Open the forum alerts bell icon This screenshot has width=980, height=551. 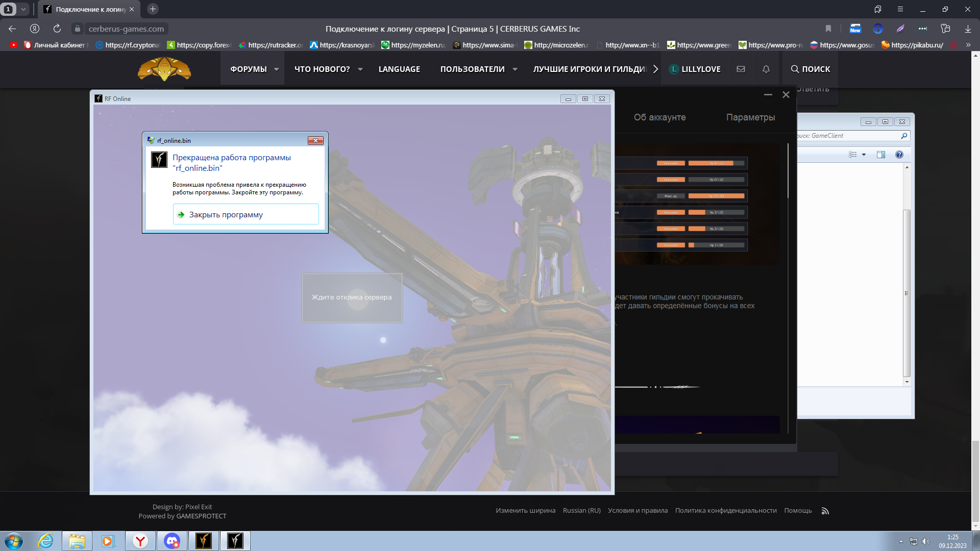[766, 69]
